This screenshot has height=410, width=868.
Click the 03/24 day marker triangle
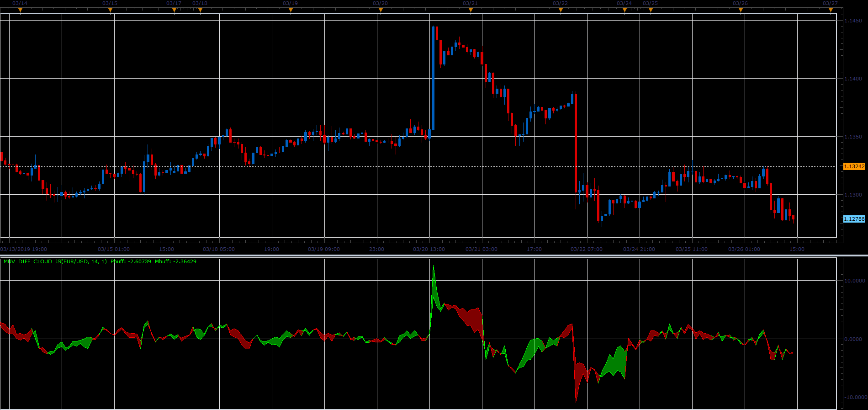coord(625,10)
